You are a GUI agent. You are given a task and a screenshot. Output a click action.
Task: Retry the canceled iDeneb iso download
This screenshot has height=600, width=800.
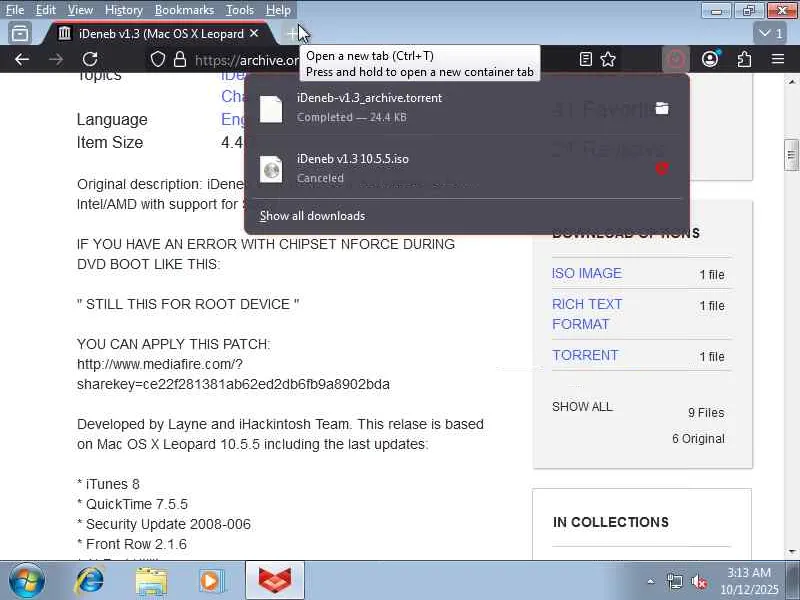[x=662, y=168]
